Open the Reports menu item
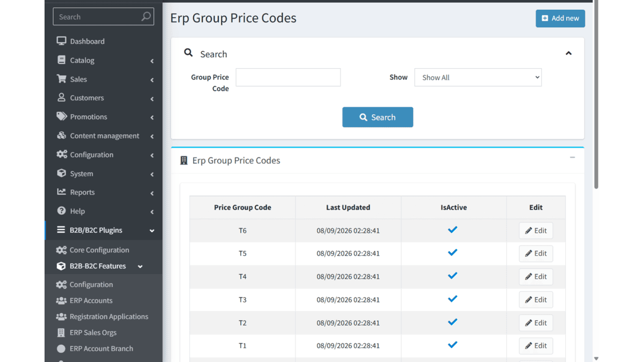Screen dimensions: 644x362 pyautogui.click(x=104, y=192)
